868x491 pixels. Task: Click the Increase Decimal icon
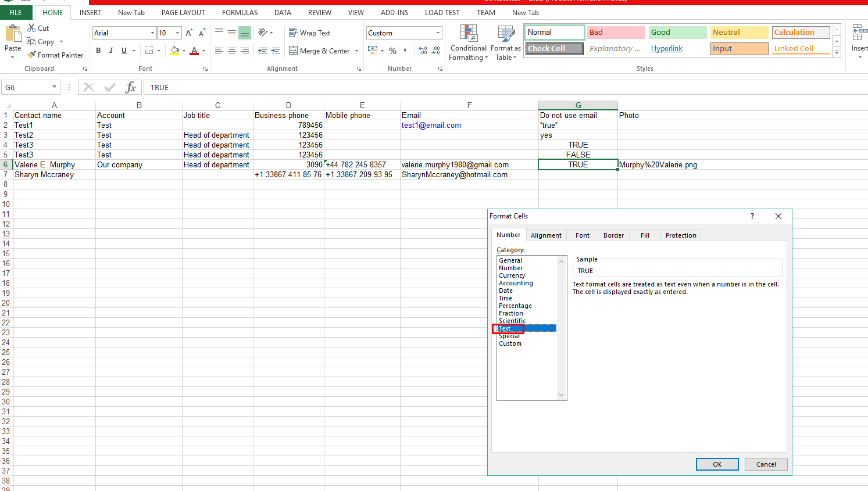423,51
